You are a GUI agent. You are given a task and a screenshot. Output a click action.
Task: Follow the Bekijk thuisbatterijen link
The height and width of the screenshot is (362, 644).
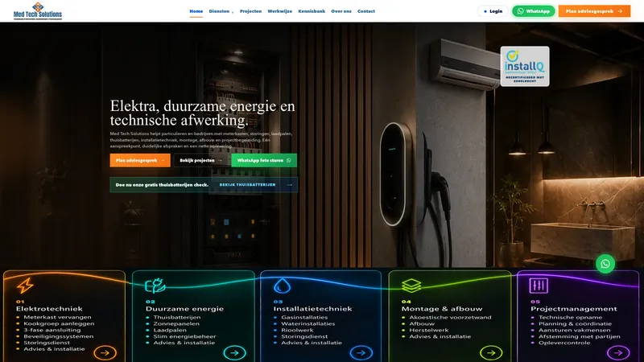point(255,185)
